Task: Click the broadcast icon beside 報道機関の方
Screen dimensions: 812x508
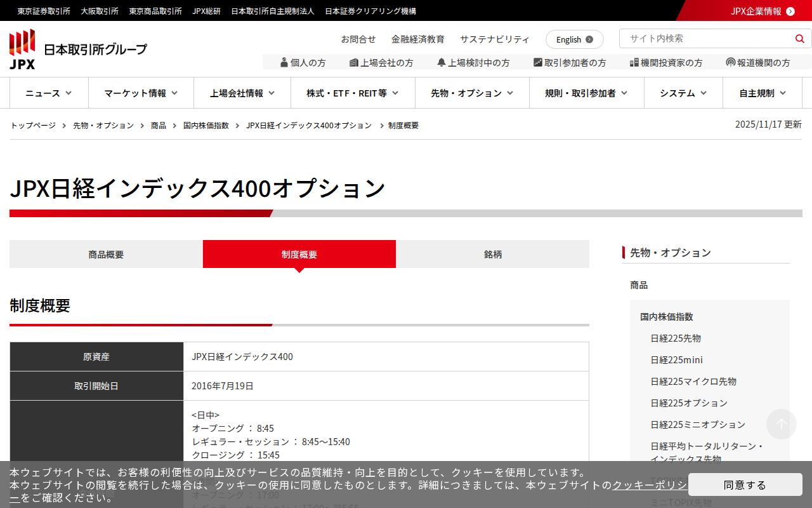Action: pyautogui.click(x=731, y=62)
